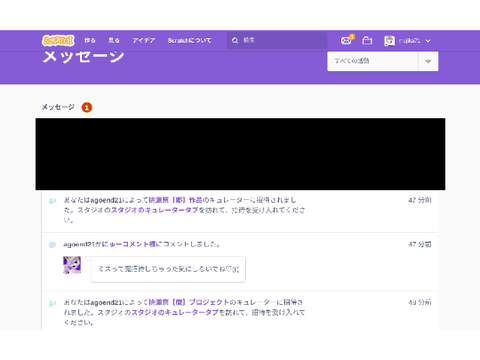
Task: Open the Scratchについて menu item
Action: pos(189,41)
